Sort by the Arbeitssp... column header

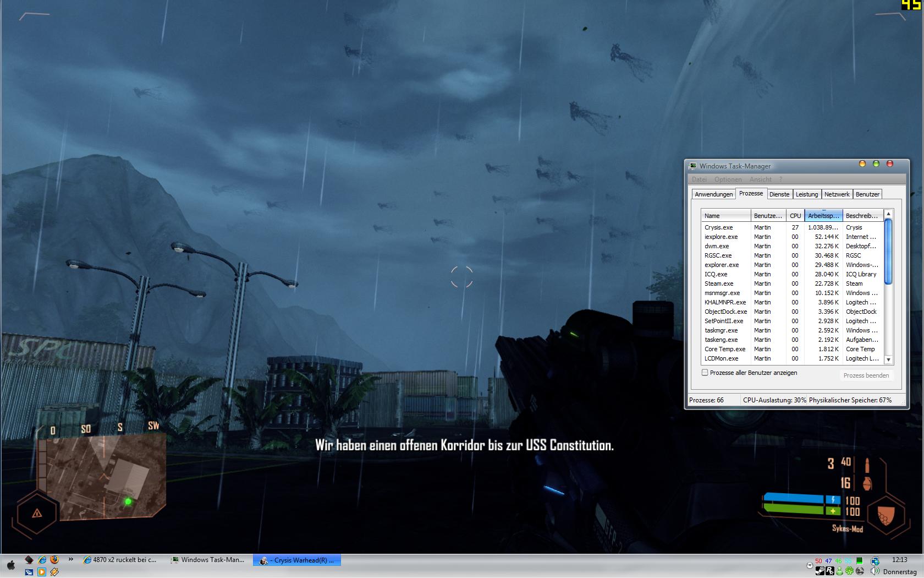[x=823, y=216]
